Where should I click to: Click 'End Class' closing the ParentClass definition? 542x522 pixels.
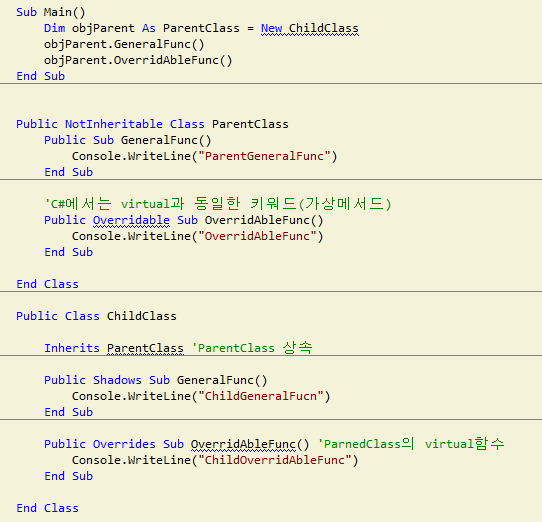pyautogui.click(x=47, y=284)
